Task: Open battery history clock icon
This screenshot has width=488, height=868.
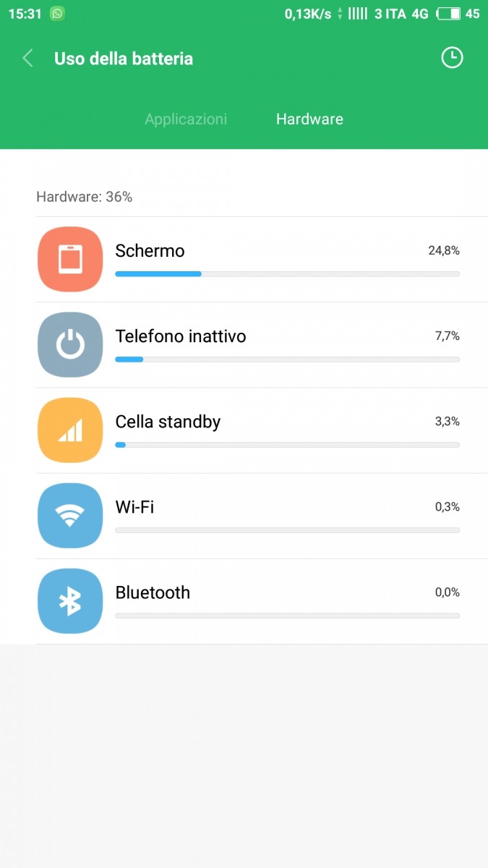Action: point(452,58)
